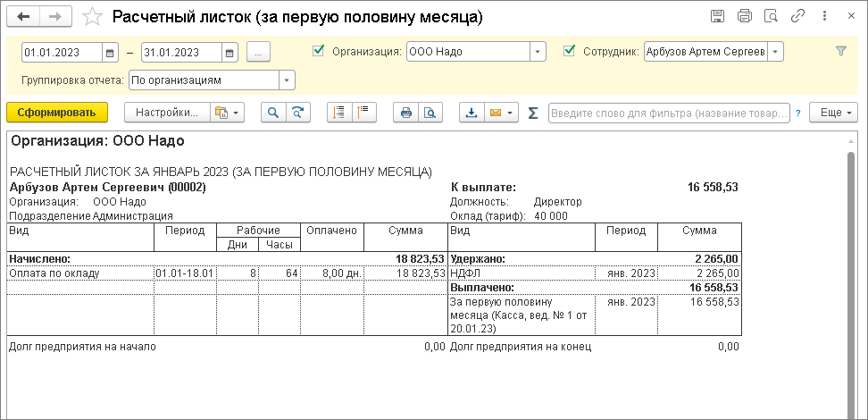This screenshot has height=420, width=868.
Task: Open calendar picker for start date 01.01.2023
Action: point(110,52)
